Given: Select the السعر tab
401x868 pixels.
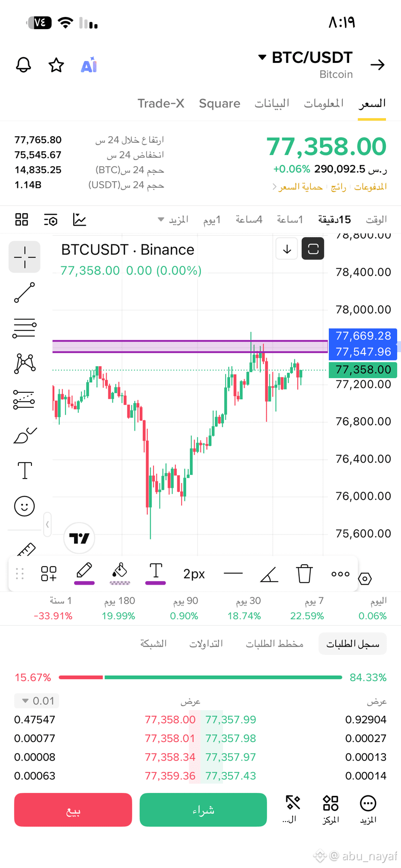Looking at the screenshot, I should (372, 103).
